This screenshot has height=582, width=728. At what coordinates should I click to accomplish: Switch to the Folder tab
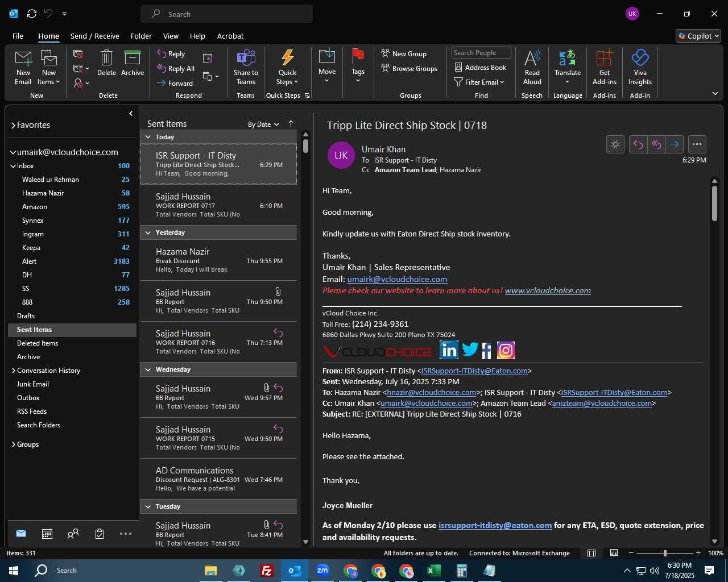coord(141,36)
